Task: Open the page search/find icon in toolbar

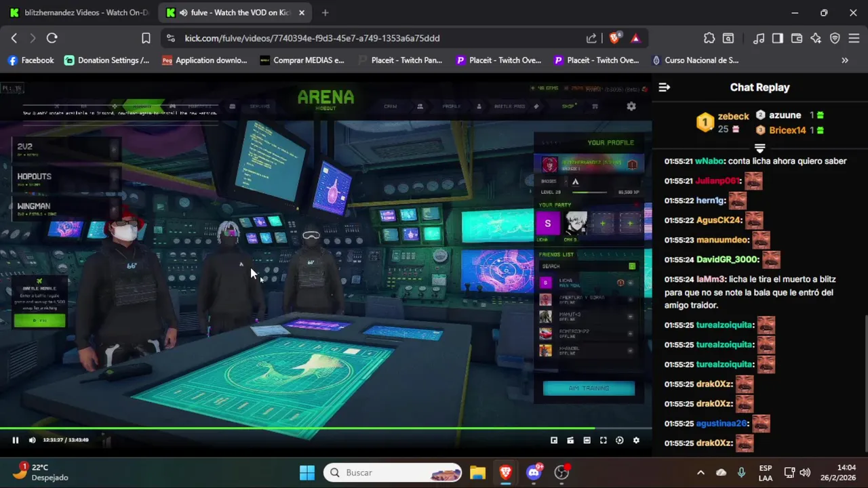Action: [728, 38]
